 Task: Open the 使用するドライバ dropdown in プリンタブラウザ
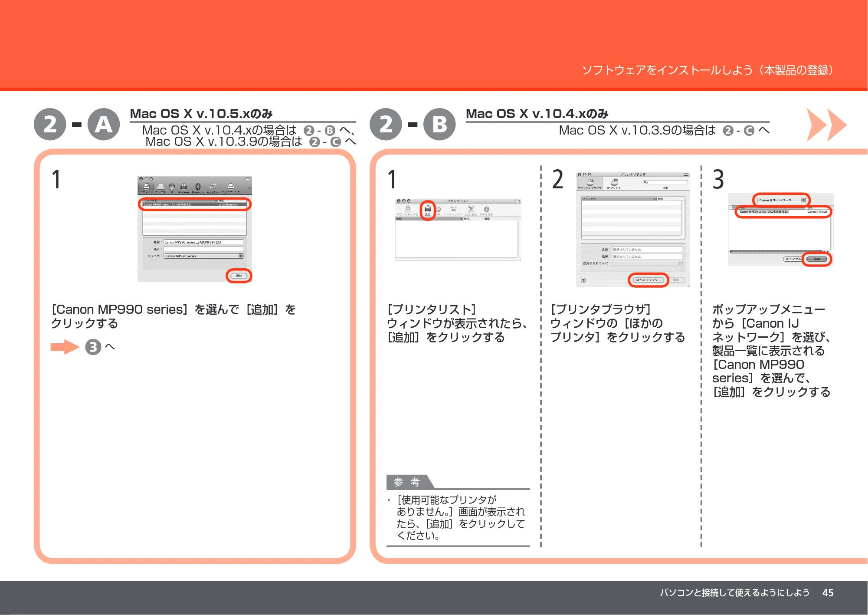coord(647,263)
